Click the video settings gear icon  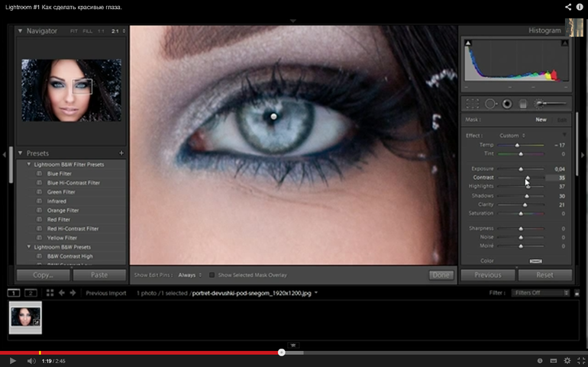pos(567,360)
